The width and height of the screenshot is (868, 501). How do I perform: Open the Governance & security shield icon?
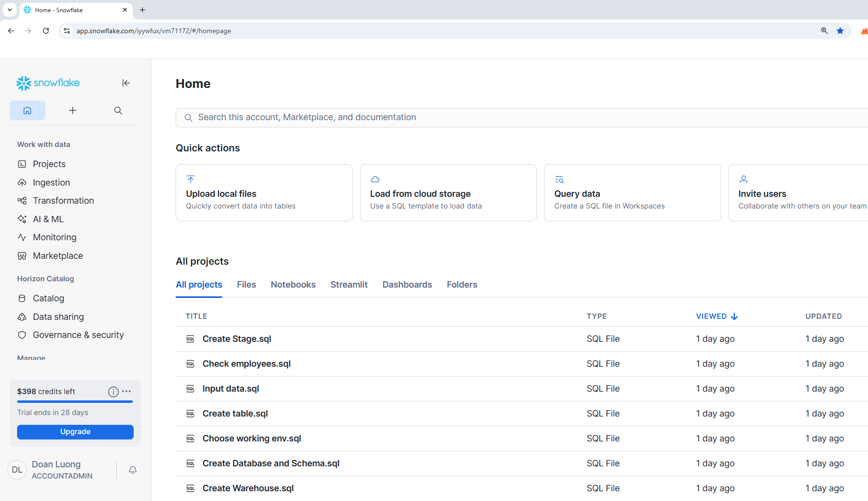pos(22,335)
